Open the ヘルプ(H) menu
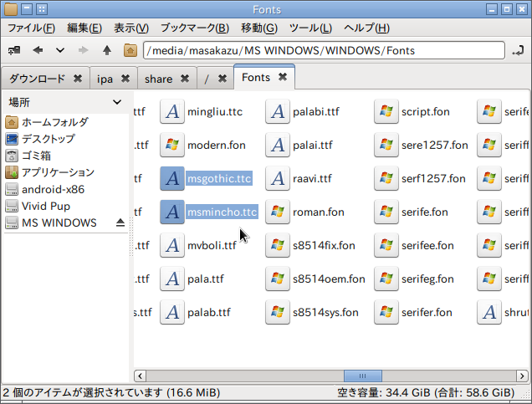The width and height of the screenshot is (532, 404). pyautogui.click(x=366, y=28)
